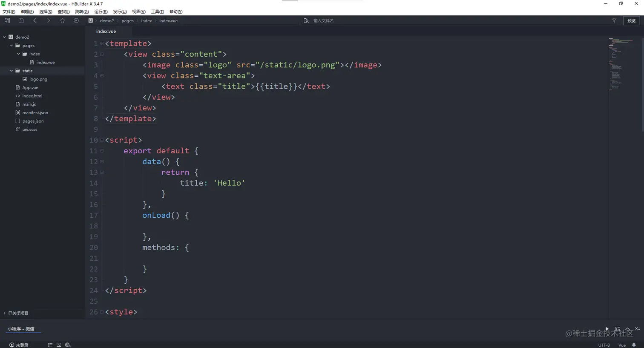Collapse the static folder
644x348 pixels.
(11, 71)
